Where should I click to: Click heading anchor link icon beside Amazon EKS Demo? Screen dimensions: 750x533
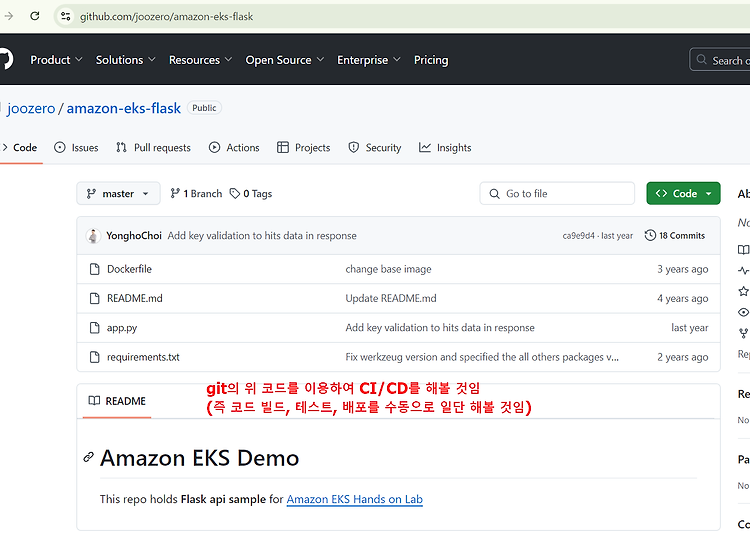pos(88,457)
